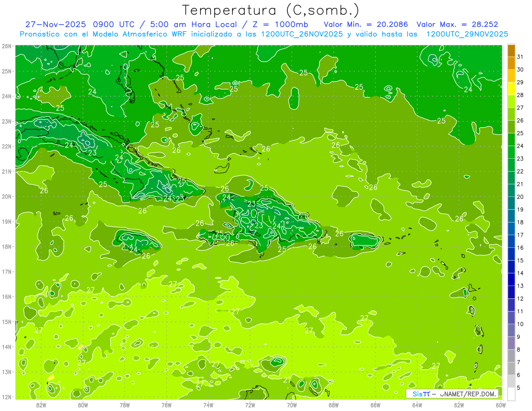Click the '66W' longitude axis label
Image resolution: width=532 pixels, height=411 pixels.
376,405
